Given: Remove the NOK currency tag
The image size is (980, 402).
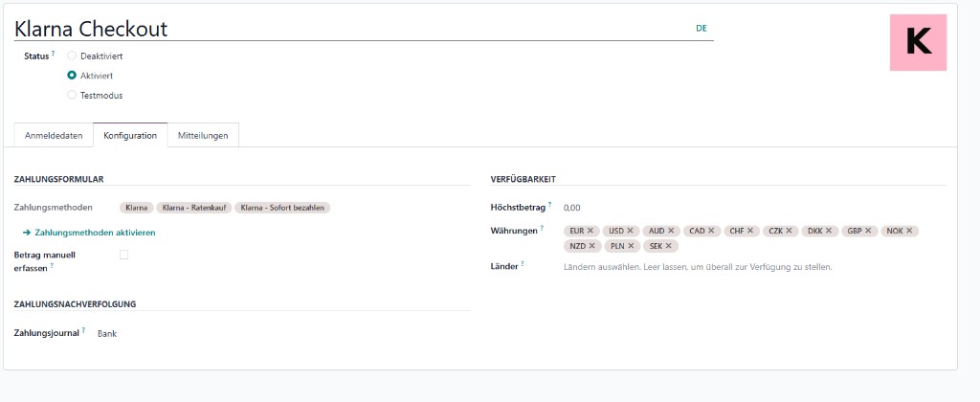Looking at the screenshot, I should [x=909, y=231].
